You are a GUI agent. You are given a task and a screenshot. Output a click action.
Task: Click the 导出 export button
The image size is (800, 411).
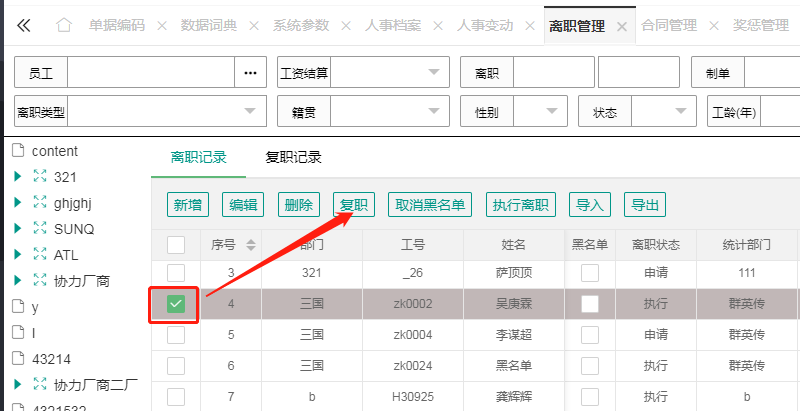645,205
